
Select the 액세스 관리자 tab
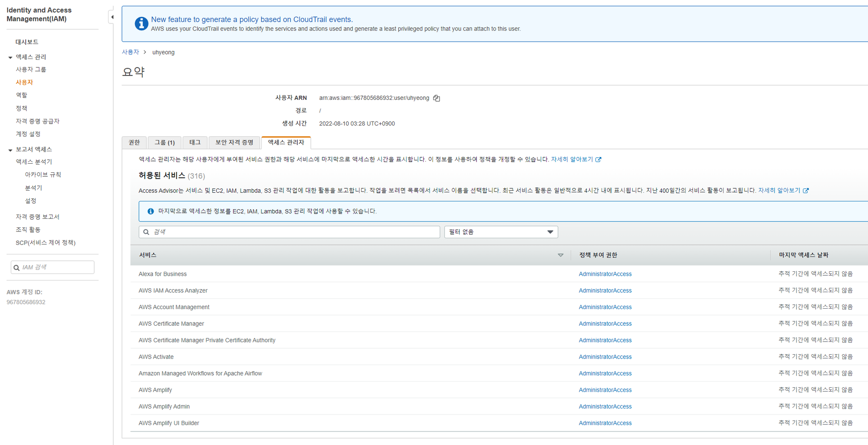[x=286, y=142]
